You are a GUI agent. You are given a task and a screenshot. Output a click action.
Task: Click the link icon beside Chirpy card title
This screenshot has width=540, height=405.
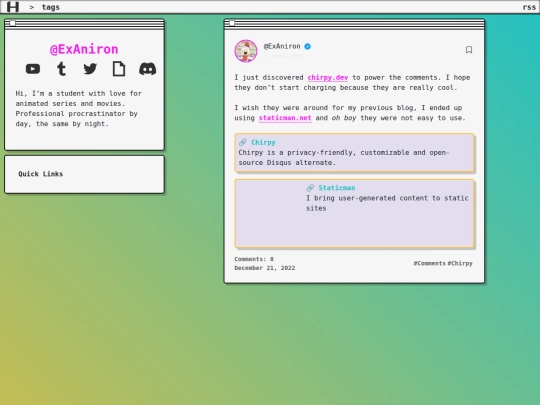click(x=243, y=142)
